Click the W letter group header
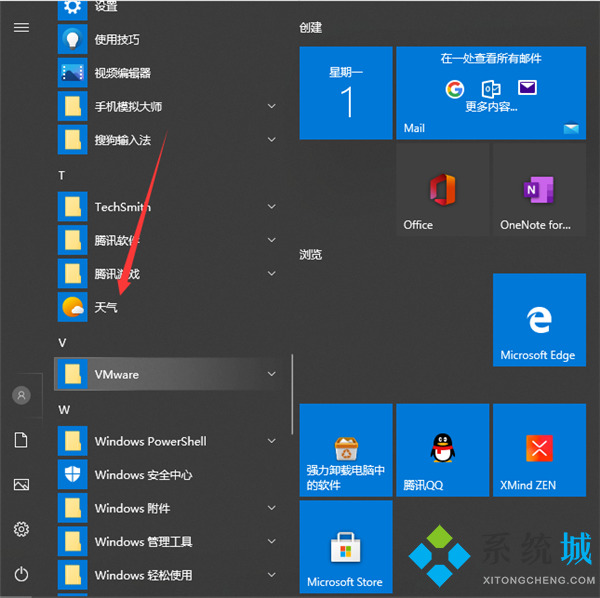Screen dimensions: 600x598 [x=64, y=410]
